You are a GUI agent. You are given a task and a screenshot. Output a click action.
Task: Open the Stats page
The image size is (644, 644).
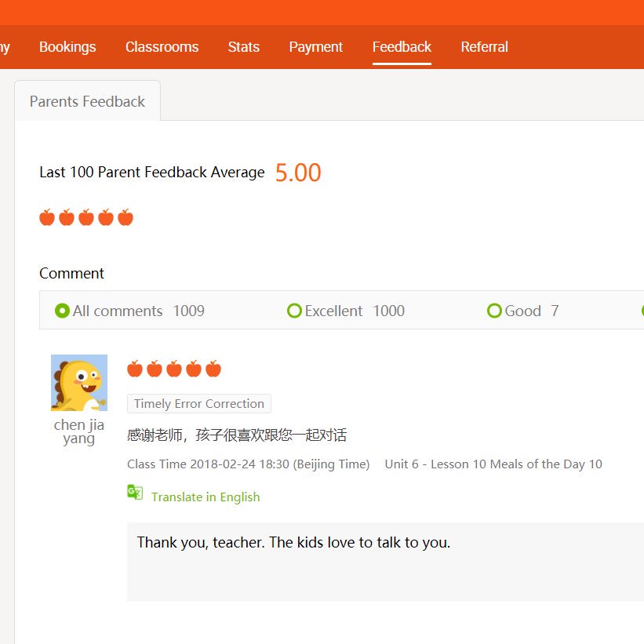[243, 47]
